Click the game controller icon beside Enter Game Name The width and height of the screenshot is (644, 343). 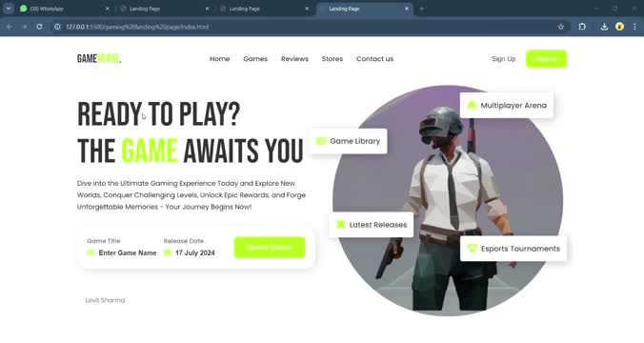(x=91, y=252)
